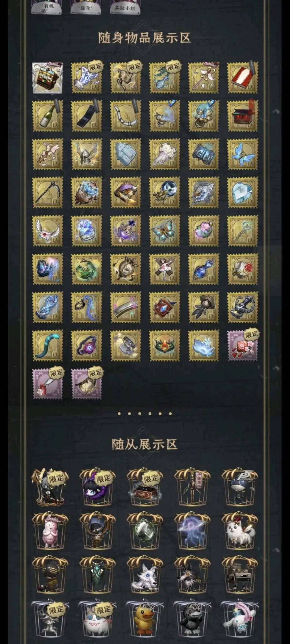Select the blue butterfly accessory stamp

click(242, 154)
